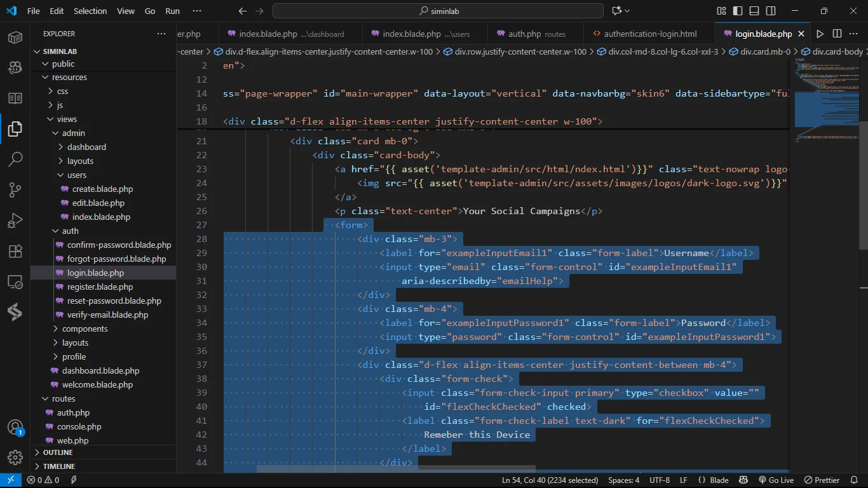Open Remote Explorer in activity bar
Viewport: 868px width, 488px height.
[15, 281]
